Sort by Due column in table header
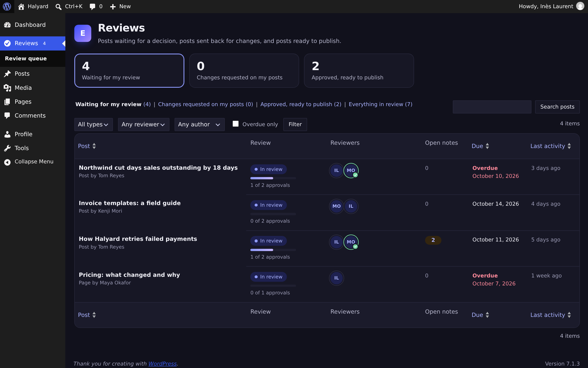 [480, 146]
